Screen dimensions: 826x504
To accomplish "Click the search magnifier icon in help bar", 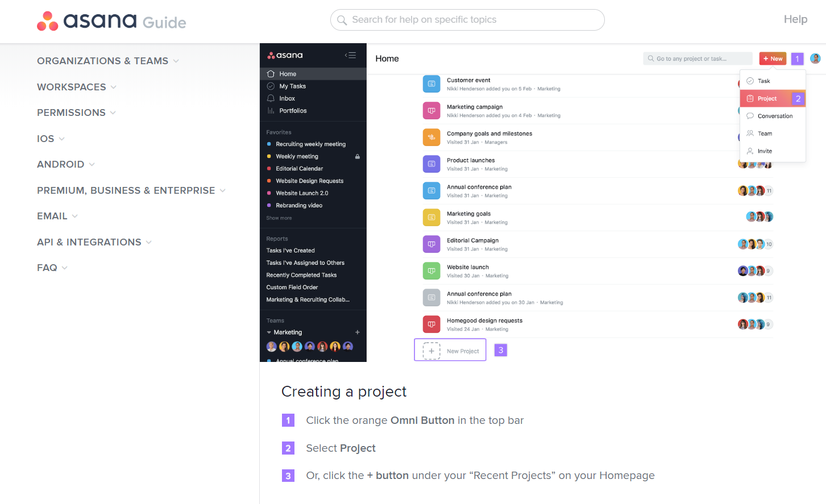I will click(342, 20).
